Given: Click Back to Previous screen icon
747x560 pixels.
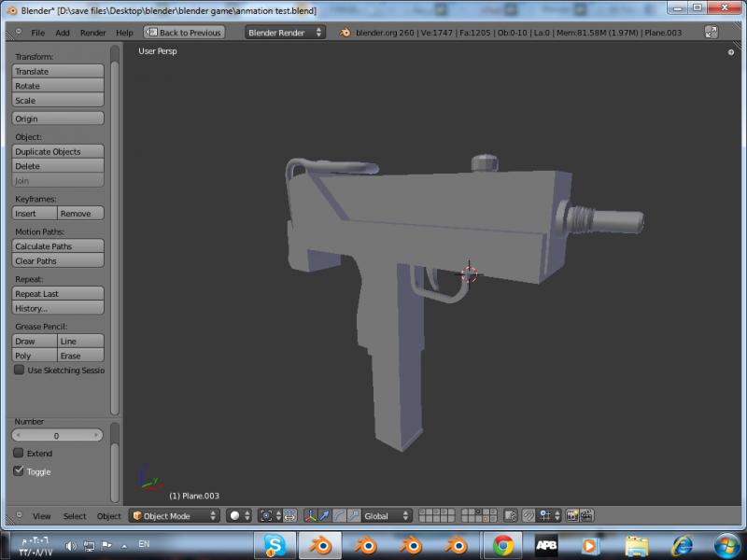Looking at the screenshot, I should pyautogui.click(x=151, y=33).
